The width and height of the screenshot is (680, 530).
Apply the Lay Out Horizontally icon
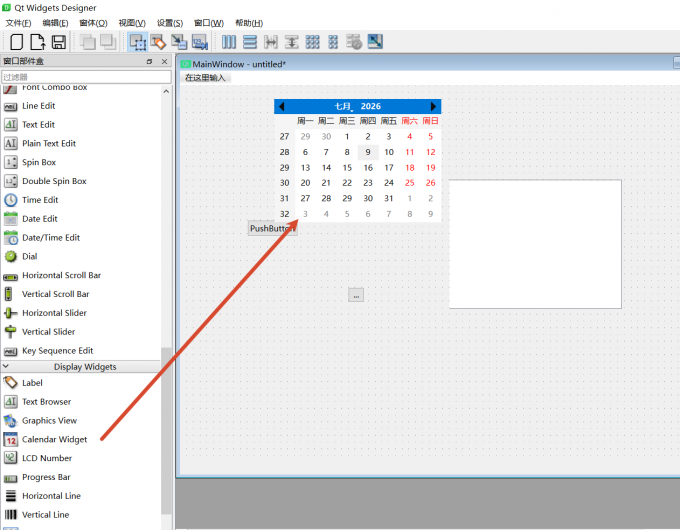point(229,42)
